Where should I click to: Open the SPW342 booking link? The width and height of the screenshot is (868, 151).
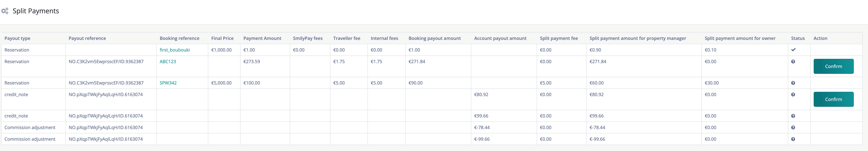[168, 83]
